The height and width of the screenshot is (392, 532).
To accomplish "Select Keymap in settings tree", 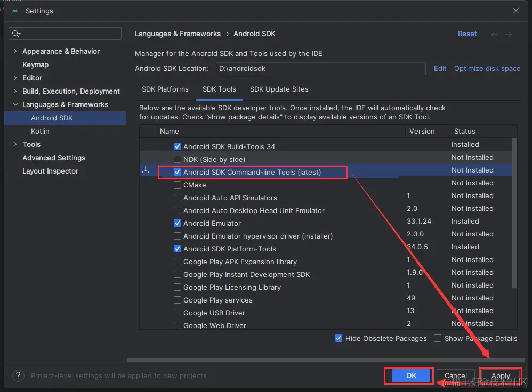I will click(x=35, y=64).
